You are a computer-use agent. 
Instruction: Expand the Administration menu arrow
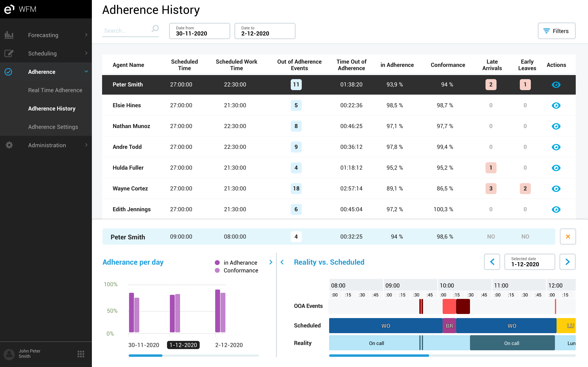pos(86,145)
